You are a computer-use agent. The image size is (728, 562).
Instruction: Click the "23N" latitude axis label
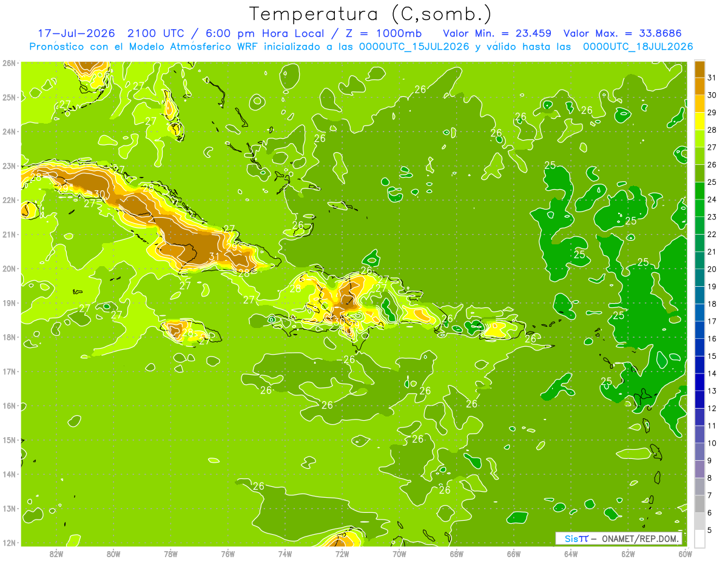coord(9,166)
